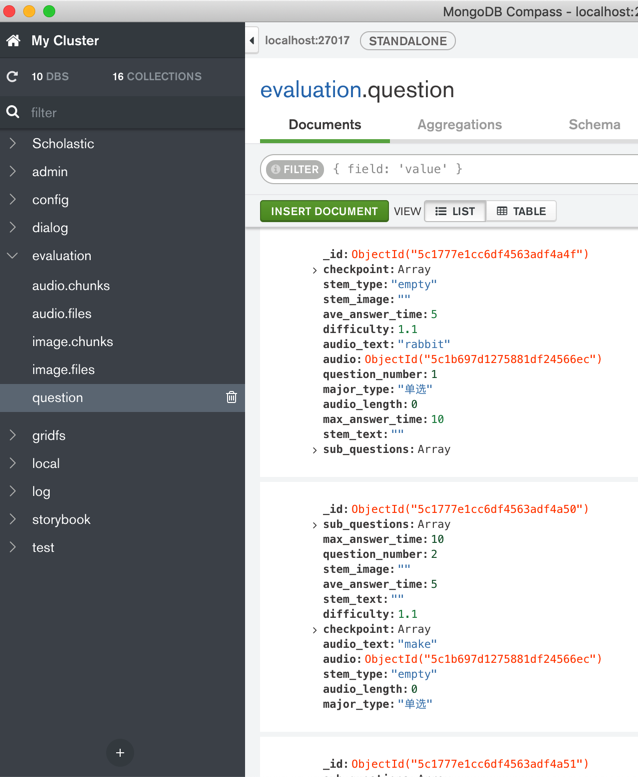Open the image.chunks collection
The image size is (638, 777).
pyautogui.click(x=72, y=341)
